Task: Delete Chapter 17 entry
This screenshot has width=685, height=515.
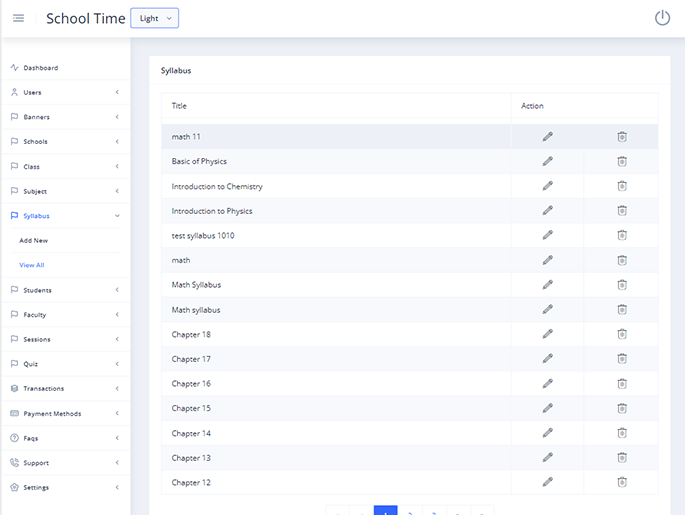Action: (622, 359)
